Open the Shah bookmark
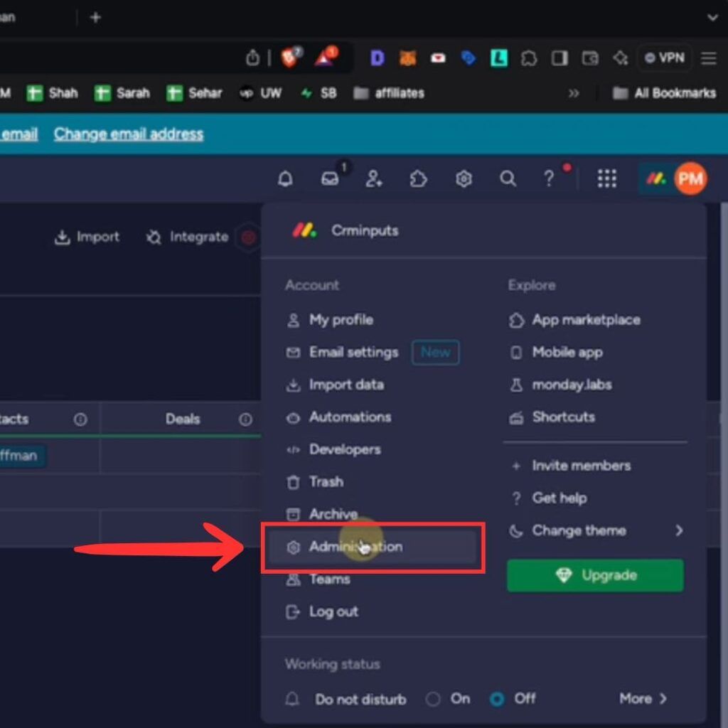 point(52,93)
